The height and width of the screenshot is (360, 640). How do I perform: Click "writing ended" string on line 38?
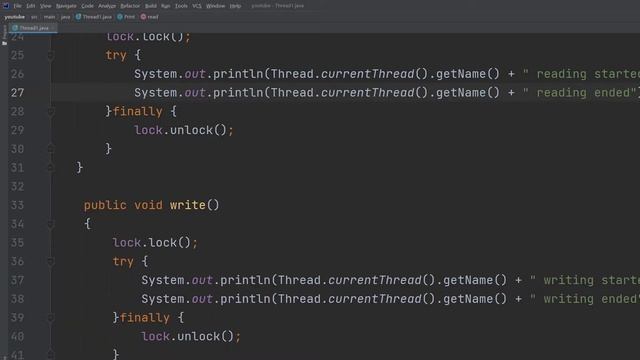585,299
